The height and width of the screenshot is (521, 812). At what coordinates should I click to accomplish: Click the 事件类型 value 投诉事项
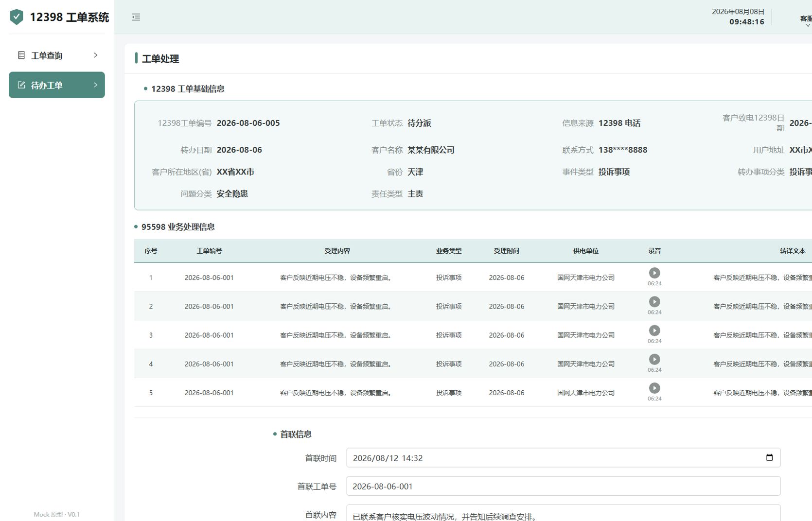[614, 172]
